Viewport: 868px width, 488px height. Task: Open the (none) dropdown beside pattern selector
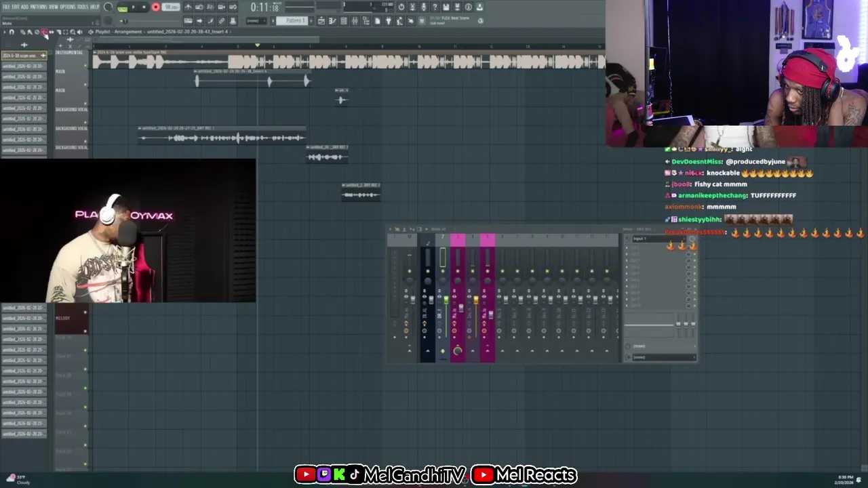tap(256, 21)
